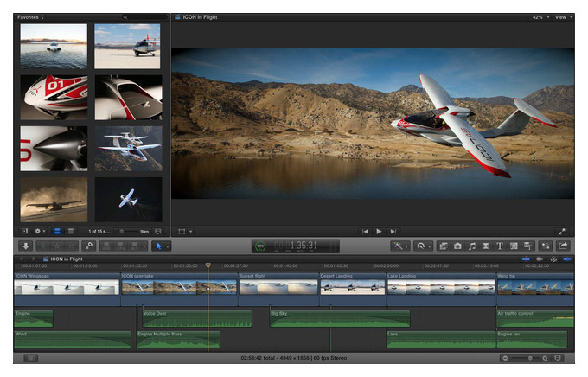Click the background tasks 100% indicator

[x=260, y=246]
